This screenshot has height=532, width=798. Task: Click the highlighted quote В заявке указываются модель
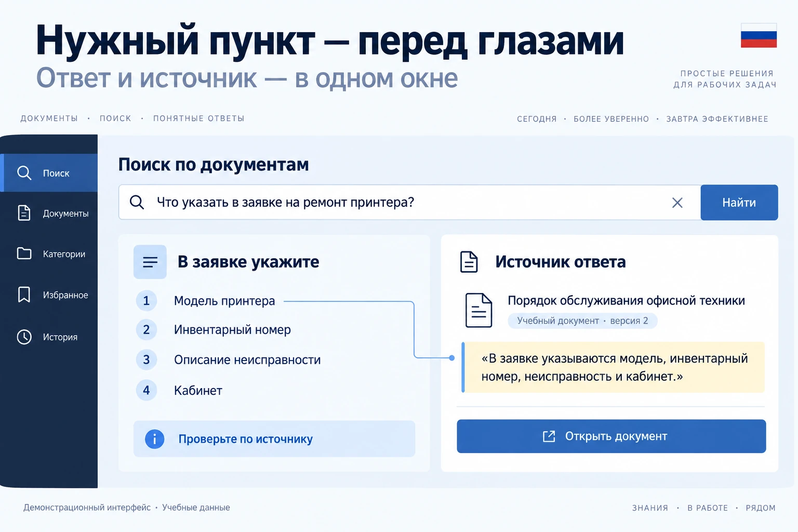coord(613,367)
